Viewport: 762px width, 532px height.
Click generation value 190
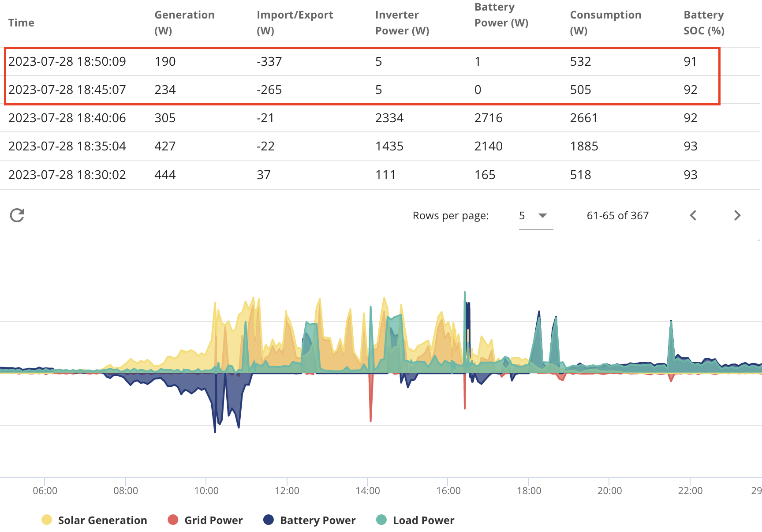pyautogui.click(x=165, y=61)
